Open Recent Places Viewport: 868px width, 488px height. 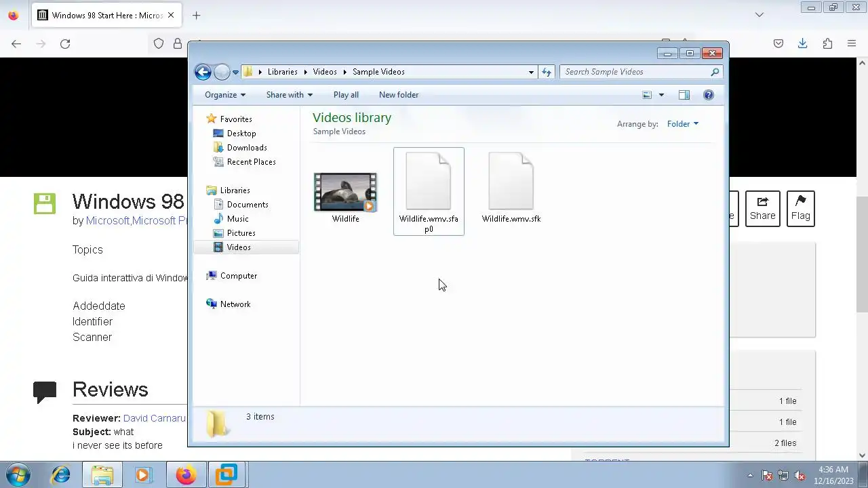tap(251, 162)
